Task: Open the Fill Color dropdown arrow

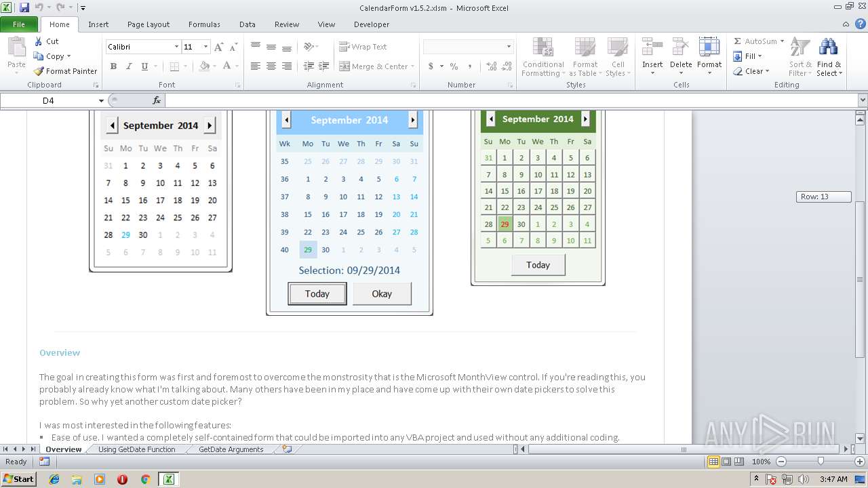Action: click(214, 66)
